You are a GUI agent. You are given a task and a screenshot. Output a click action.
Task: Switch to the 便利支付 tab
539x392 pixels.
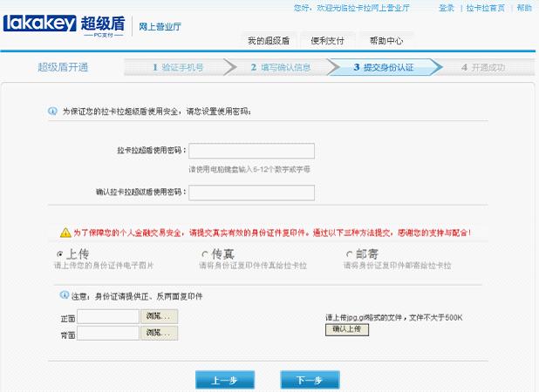327,41
